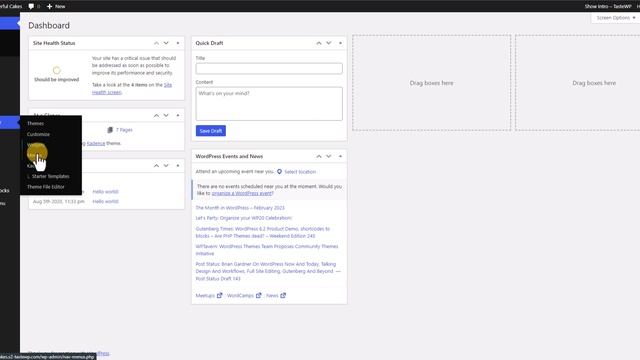Screen dimensions: 640x360
Task: Open The Month in WordPress – February 2023
Action: point(240,208)
